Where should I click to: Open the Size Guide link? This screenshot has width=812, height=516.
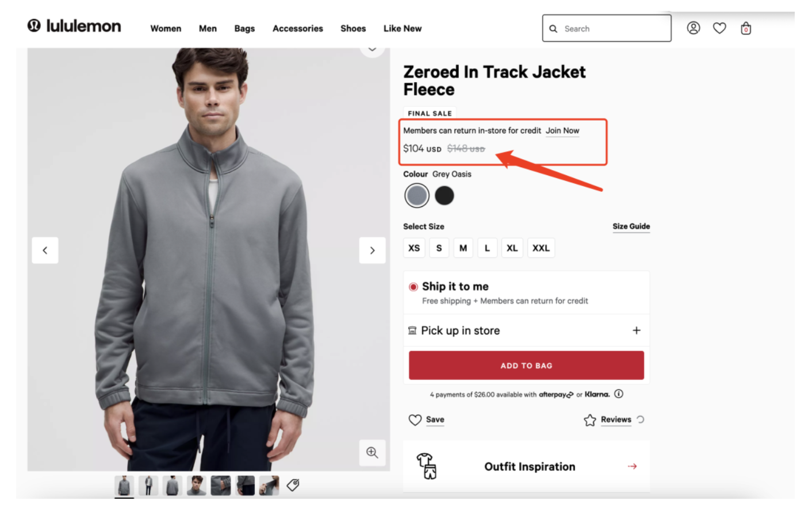[631, 226]
